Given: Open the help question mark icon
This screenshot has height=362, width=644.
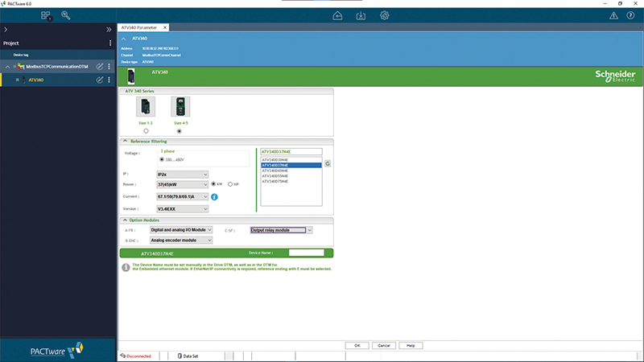Looking at the screenshot, I should pyautogui.click(x=630, y=15).
